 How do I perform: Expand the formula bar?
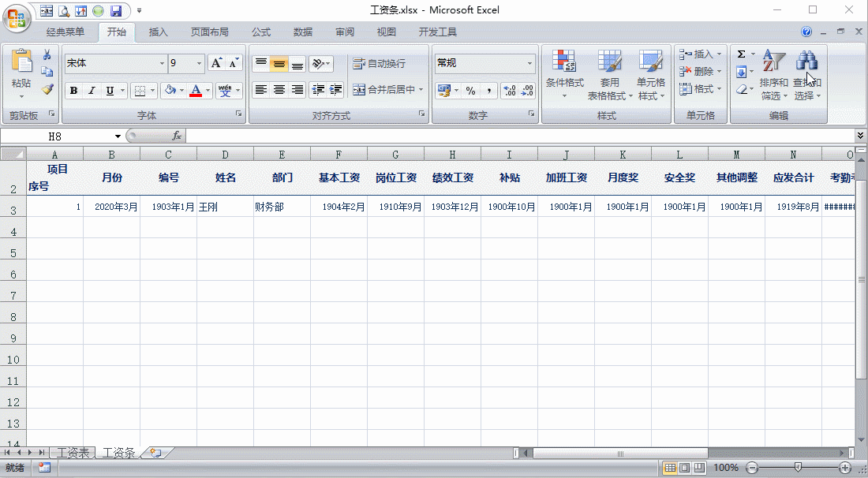(x=859, y=136)
